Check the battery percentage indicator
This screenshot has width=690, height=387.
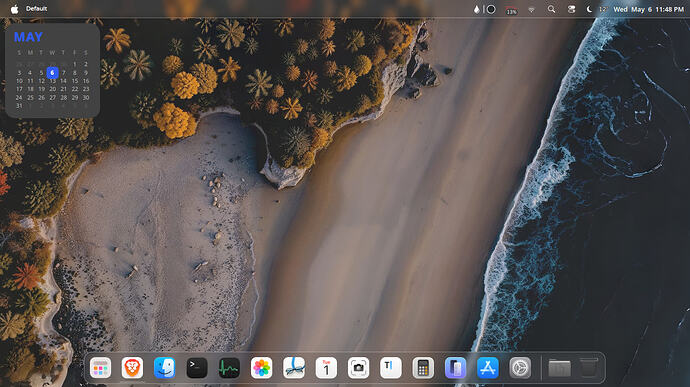pyautogui.click(x=511, y=10)
